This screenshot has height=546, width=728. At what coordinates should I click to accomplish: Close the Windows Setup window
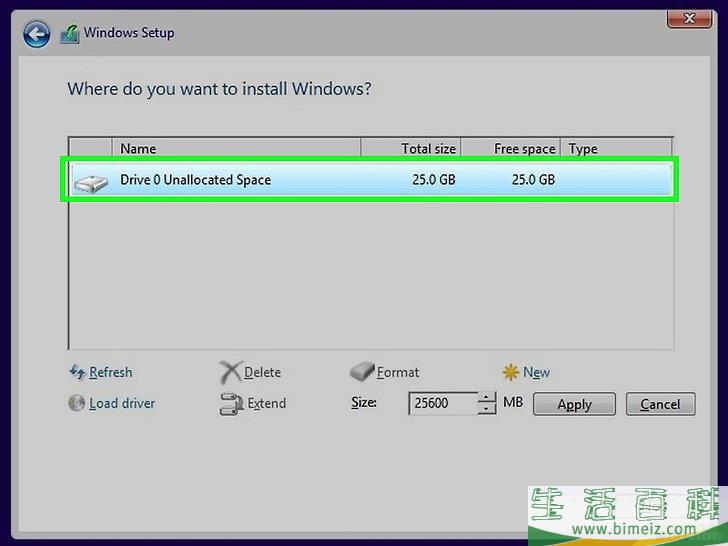(x=689, y=19)
